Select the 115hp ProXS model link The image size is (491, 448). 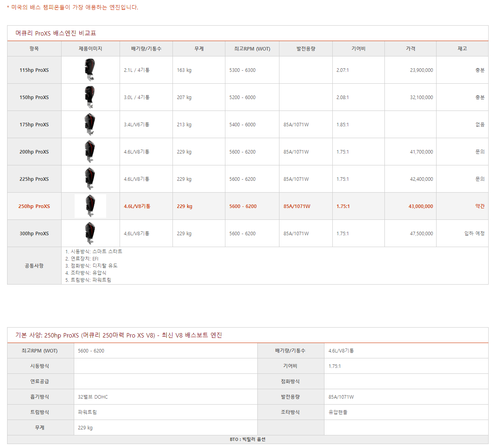coord(34,70)
